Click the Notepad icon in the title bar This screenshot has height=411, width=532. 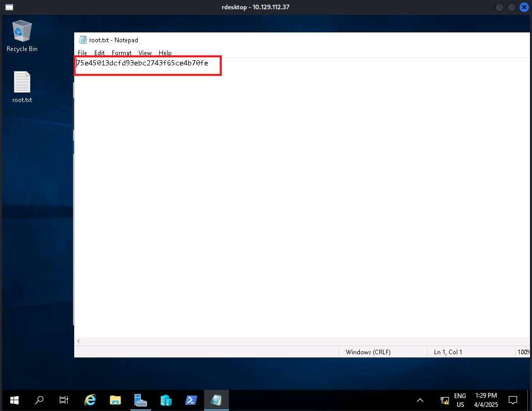click(x=82, y=40)
